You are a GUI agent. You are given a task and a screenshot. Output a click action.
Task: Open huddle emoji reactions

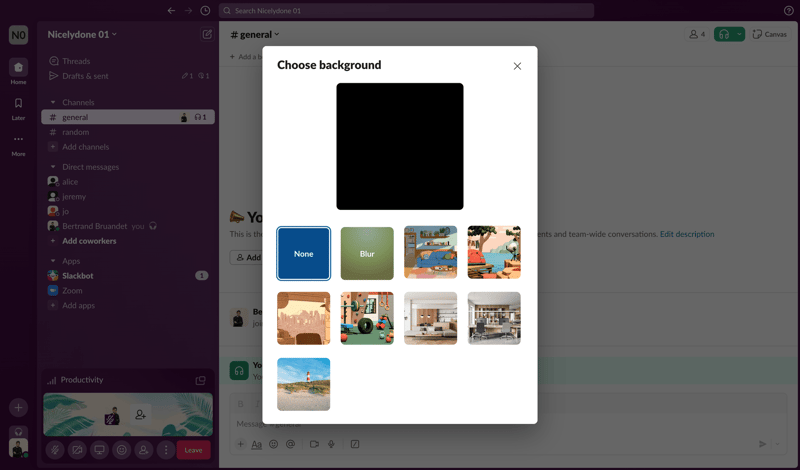[x=121, y=450]
